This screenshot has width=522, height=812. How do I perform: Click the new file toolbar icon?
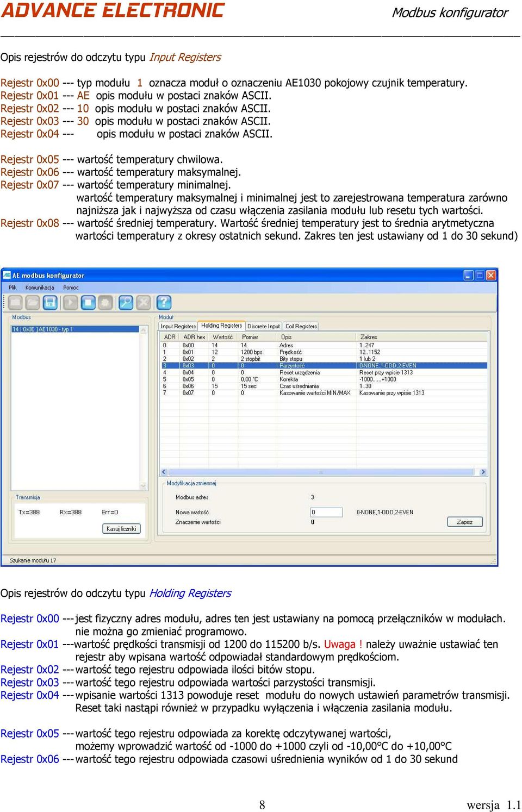(x=15, y=302)
